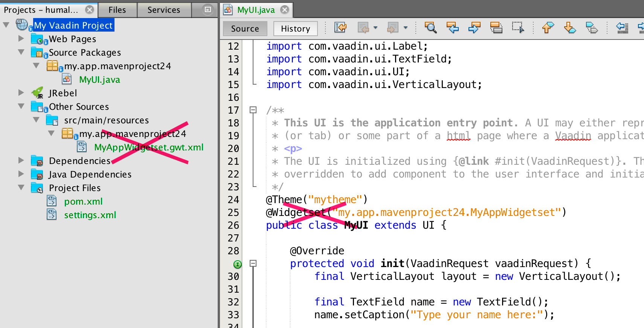Click the src/main/resources folder icon
The image size is (644, 328).
pyautogui.click(x=52, y=120)
